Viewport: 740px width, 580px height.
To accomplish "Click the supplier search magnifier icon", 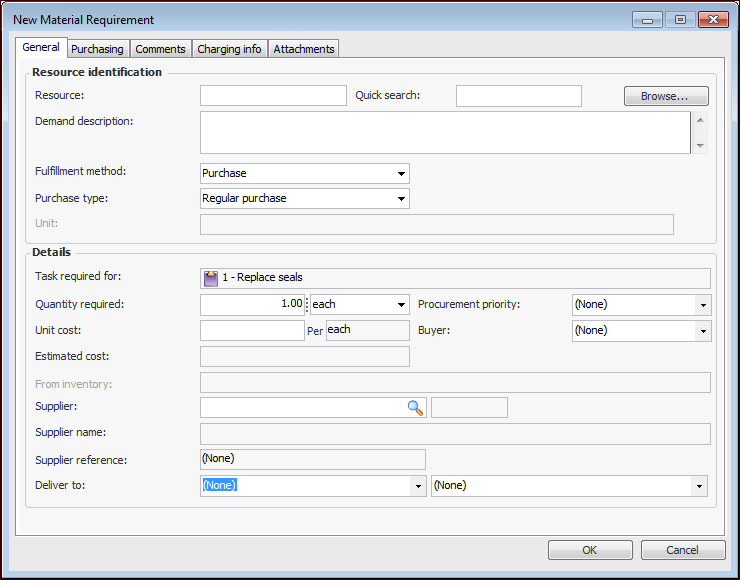I will tap(415, 407).
